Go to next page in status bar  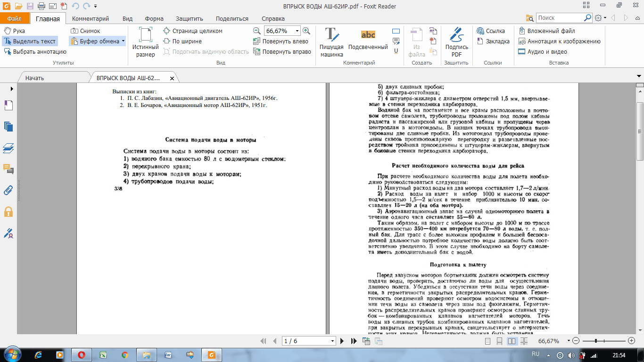pos(342,341)
